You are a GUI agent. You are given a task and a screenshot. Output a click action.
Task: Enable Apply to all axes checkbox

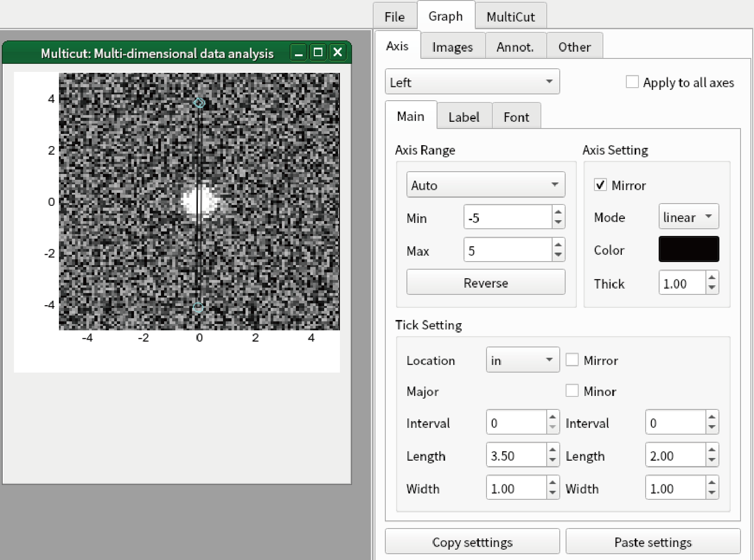pos(632,82)
